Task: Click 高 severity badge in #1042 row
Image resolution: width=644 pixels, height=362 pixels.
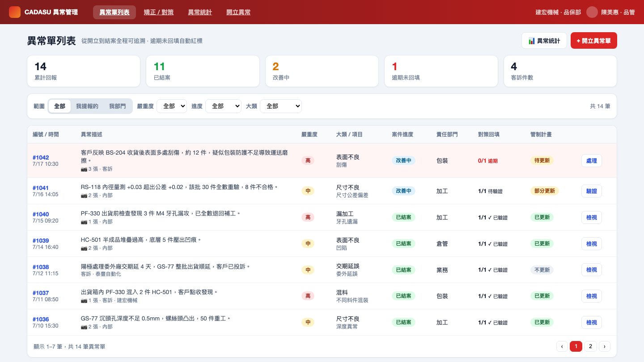Action: coord(308,160)
